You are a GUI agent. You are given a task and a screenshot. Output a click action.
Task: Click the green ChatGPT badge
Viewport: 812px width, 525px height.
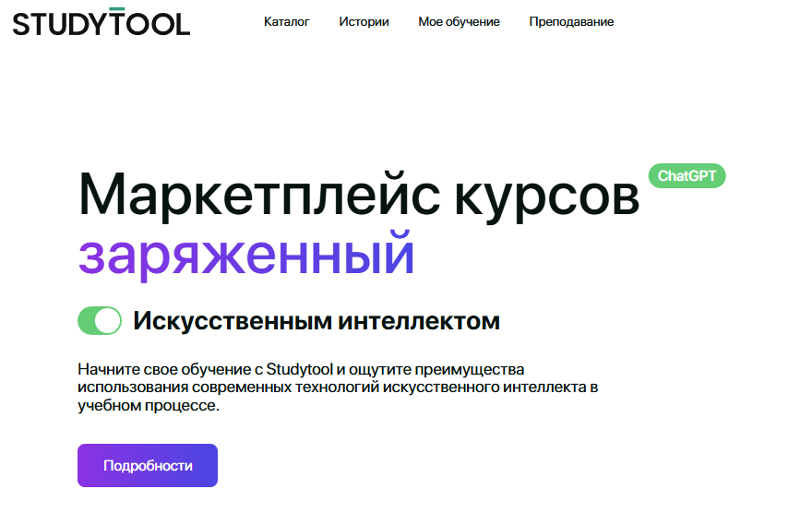[687, 176]
